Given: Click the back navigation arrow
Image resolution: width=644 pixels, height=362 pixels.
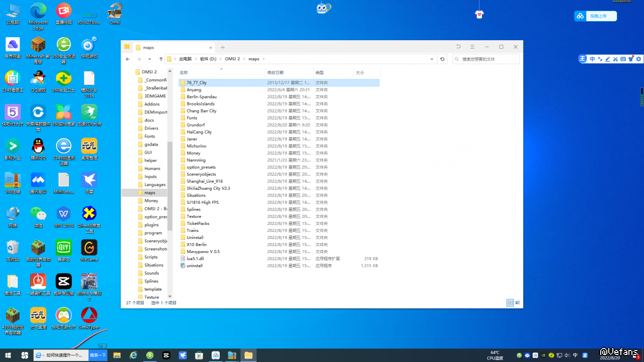Looking at the screenshot, I should click(x=128, y=59).
